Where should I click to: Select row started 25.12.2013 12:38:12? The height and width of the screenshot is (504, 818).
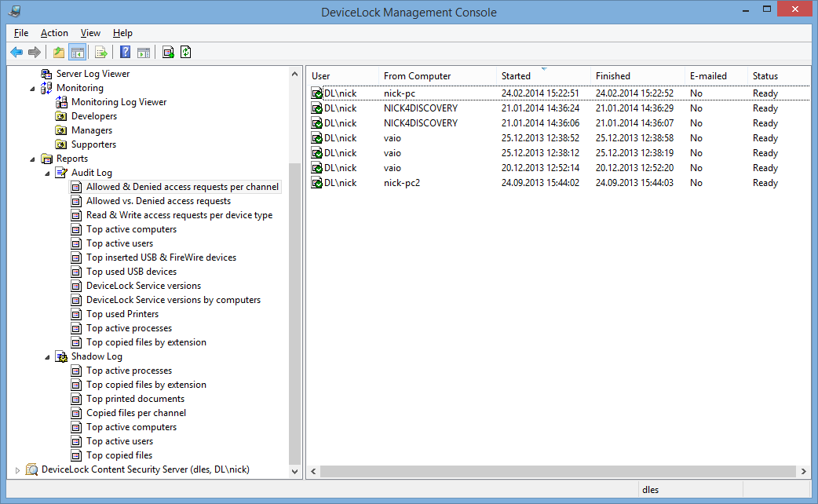pos(557,153)
